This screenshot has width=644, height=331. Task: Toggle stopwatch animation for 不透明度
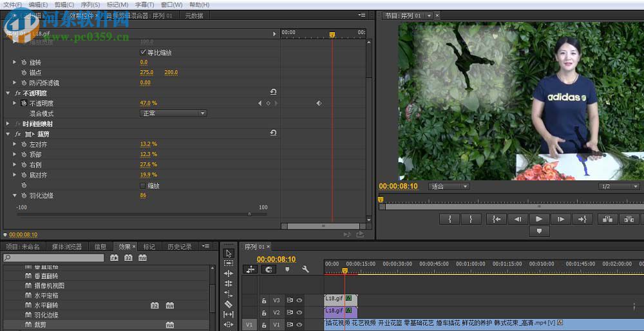(24, 103)
